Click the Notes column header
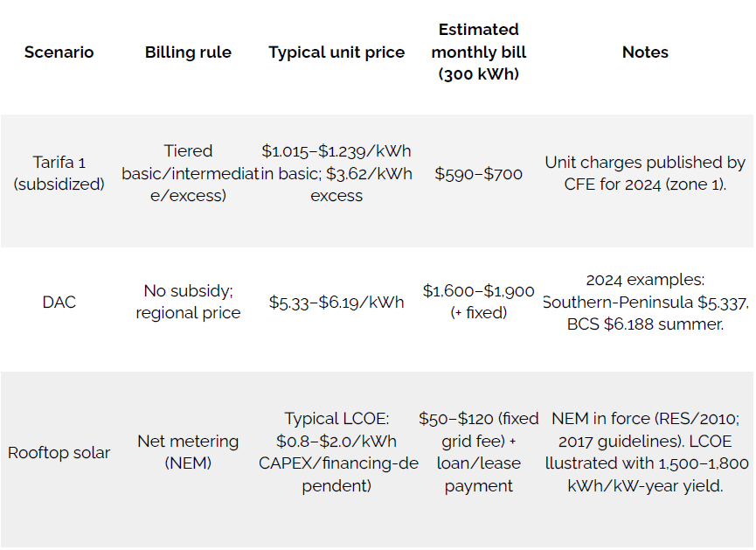756x550 pixels. coord(645,52)
